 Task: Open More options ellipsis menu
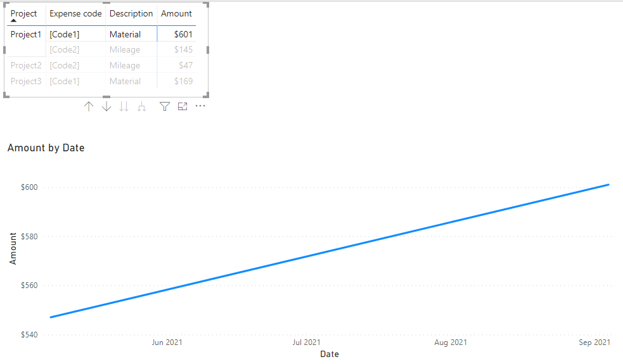point(200,106)
